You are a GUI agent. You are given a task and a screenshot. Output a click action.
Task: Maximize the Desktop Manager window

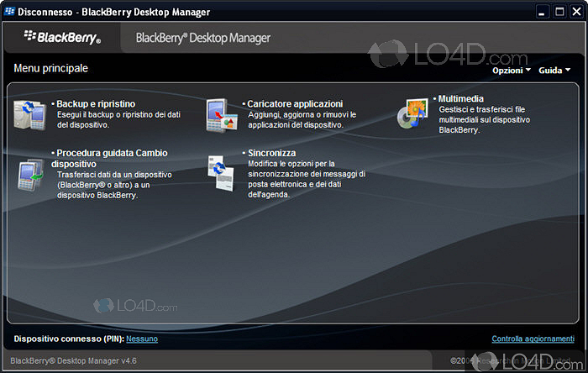coord(559,12)
